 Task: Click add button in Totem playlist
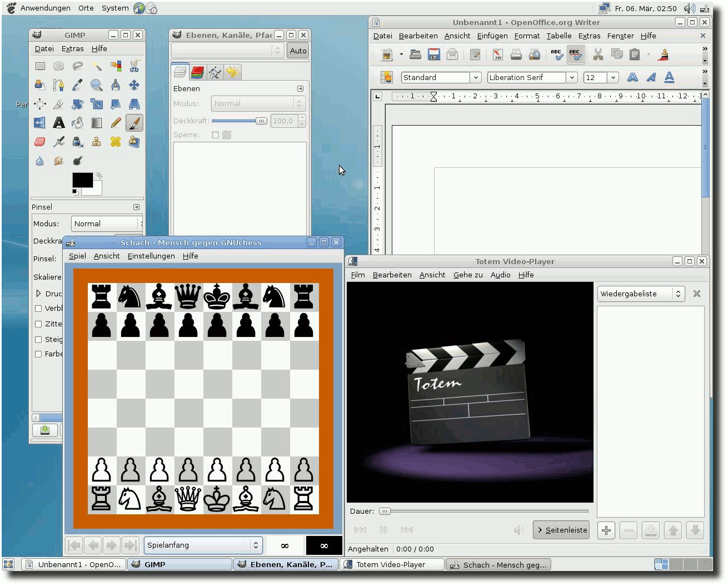coord(606,530)
